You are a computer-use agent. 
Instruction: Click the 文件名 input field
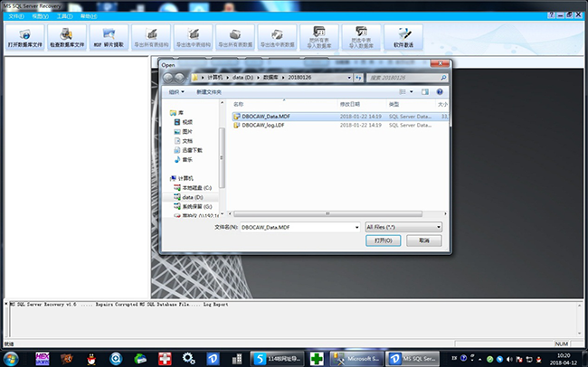click(298, 227)
